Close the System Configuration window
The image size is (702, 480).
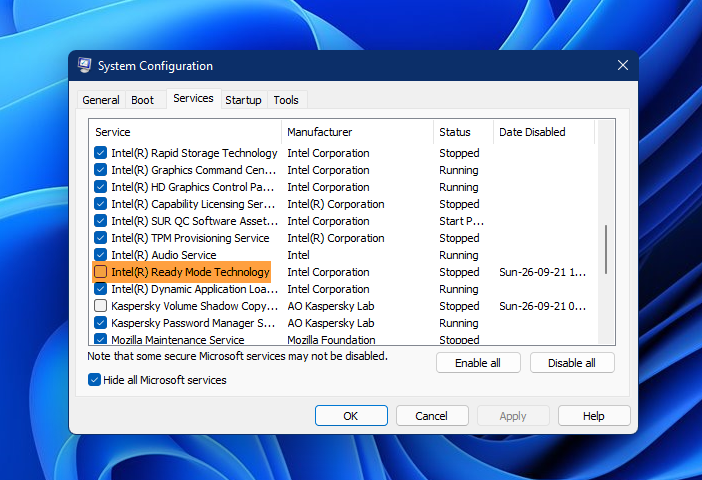tap(622, 66)
